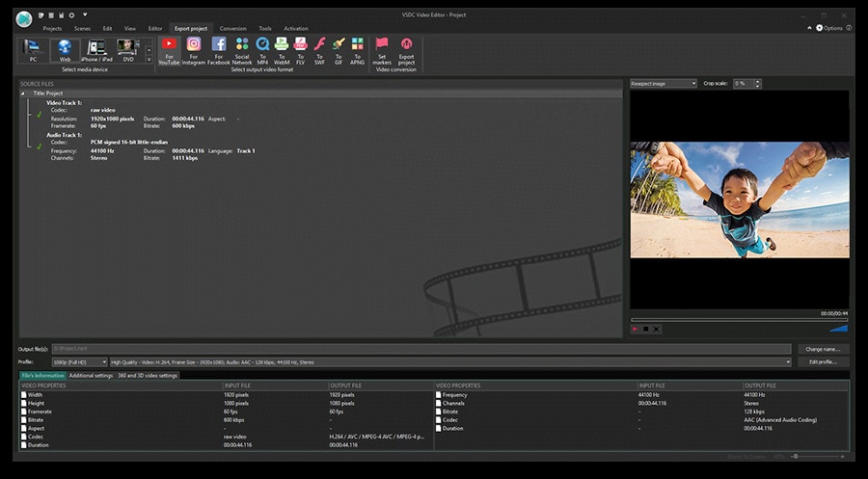This screenshot has width=868, height=479.
Task: Click the Set markers flag icon
Action: (x=382, y=49)
